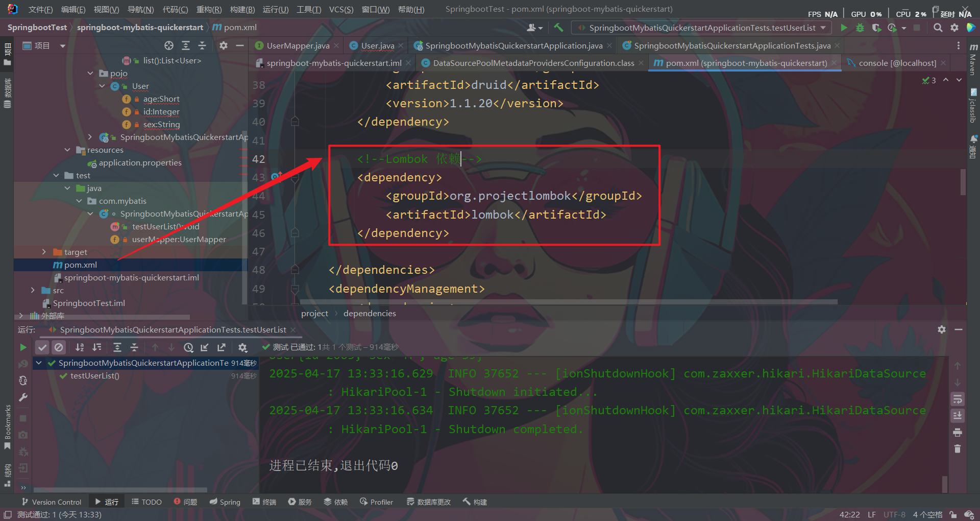Collapse the test folder
The width and height of the screenshot is (980, 521).
[56, 176]
